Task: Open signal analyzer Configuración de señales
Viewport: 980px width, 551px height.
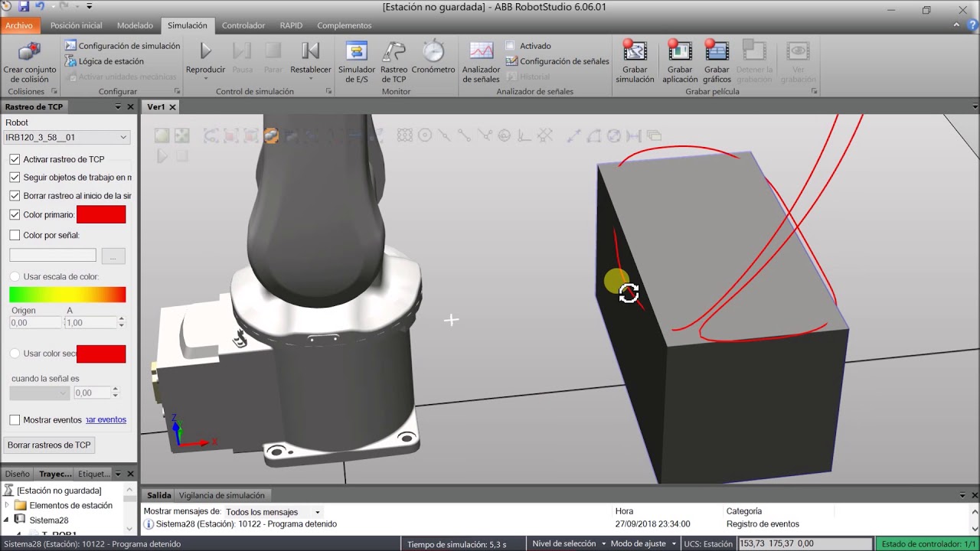Action: pyautogui.click(x=557, y=61)
